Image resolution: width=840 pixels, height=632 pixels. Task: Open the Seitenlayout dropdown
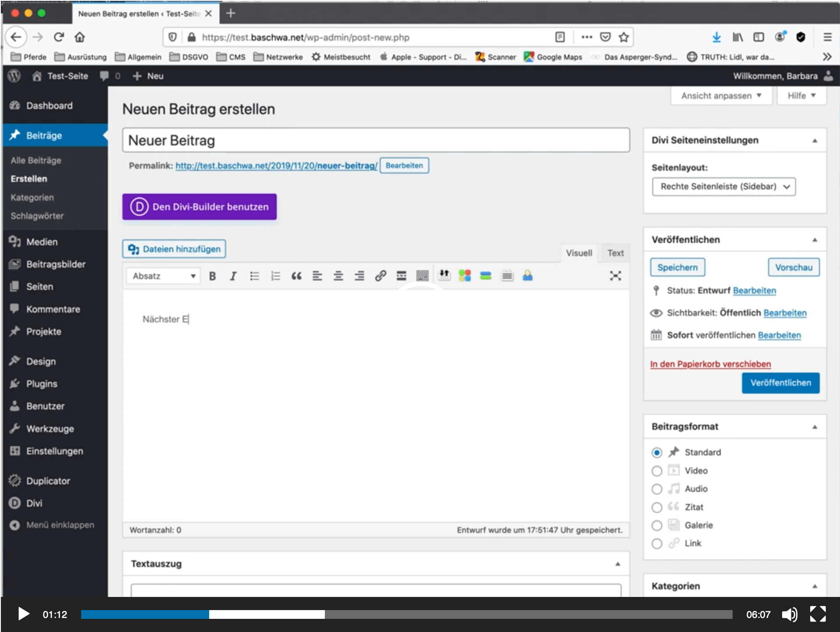tap(723, 187)
